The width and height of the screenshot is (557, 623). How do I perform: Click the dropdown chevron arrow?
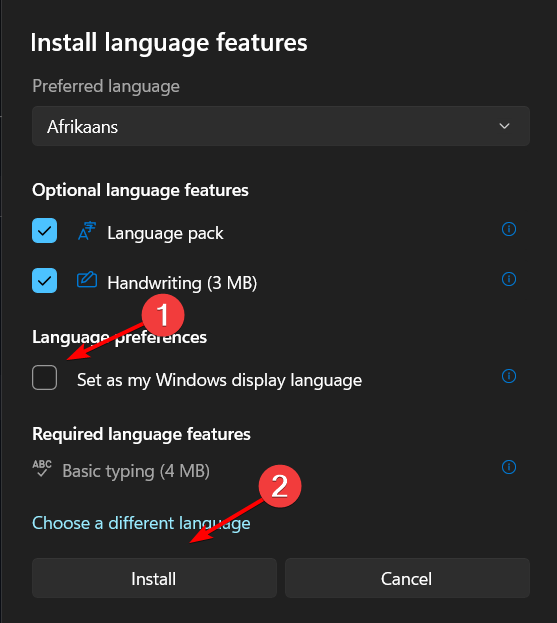504,126
